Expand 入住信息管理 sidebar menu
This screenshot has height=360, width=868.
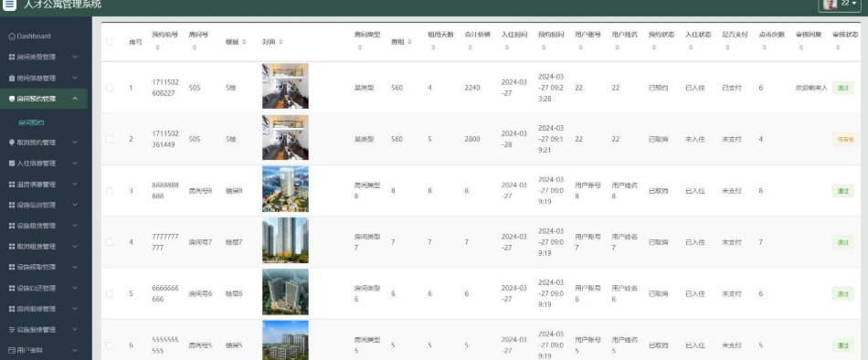tap(43, 164)
